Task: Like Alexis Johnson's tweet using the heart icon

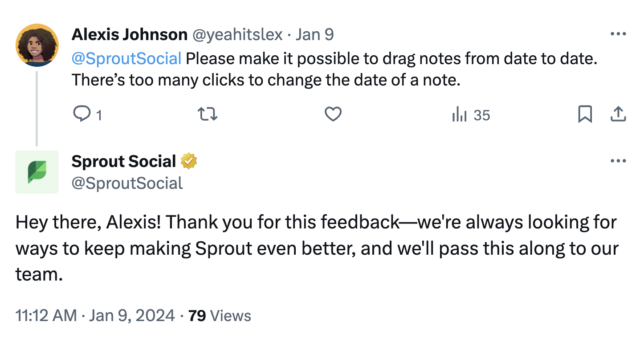Action: click(333, 114)
